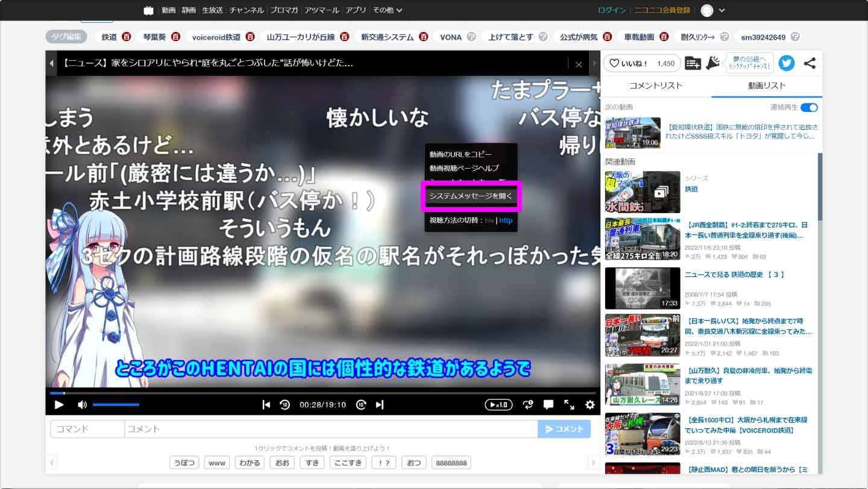
Task: Submit with the blue コメント button
Action: tap(564, 429)
